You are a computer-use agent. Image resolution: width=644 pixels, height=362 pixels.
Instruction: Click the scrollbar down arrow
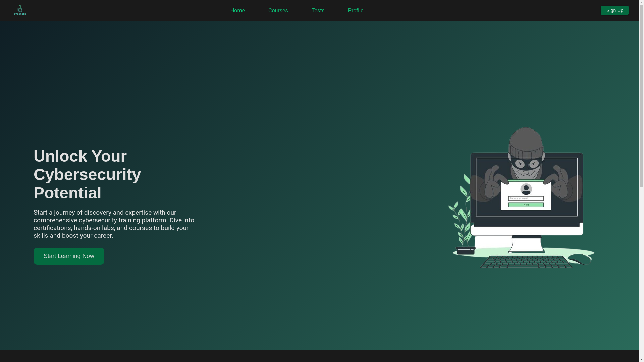pyautogui.click(x=641, y=359)
